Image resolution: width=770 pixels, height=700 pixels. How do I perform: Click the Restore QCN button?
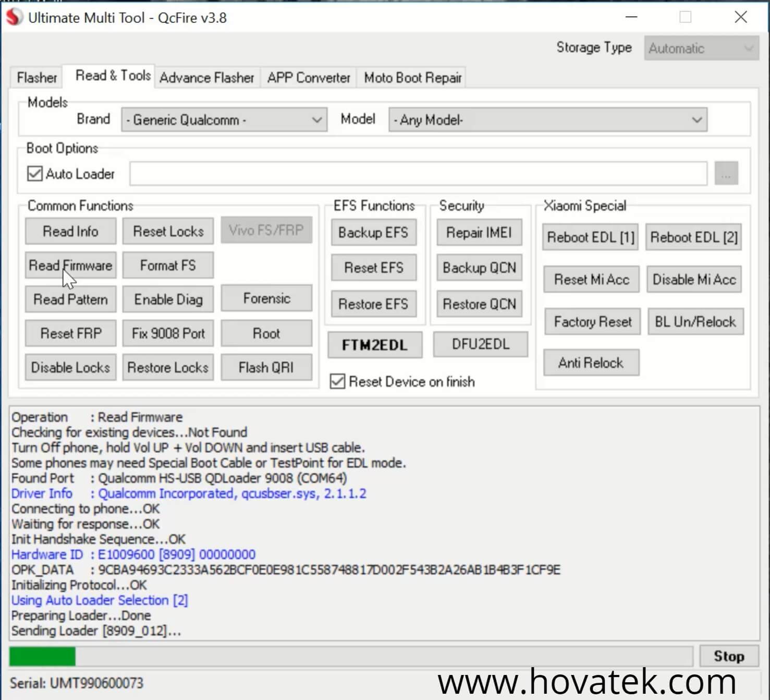[479, 304]
